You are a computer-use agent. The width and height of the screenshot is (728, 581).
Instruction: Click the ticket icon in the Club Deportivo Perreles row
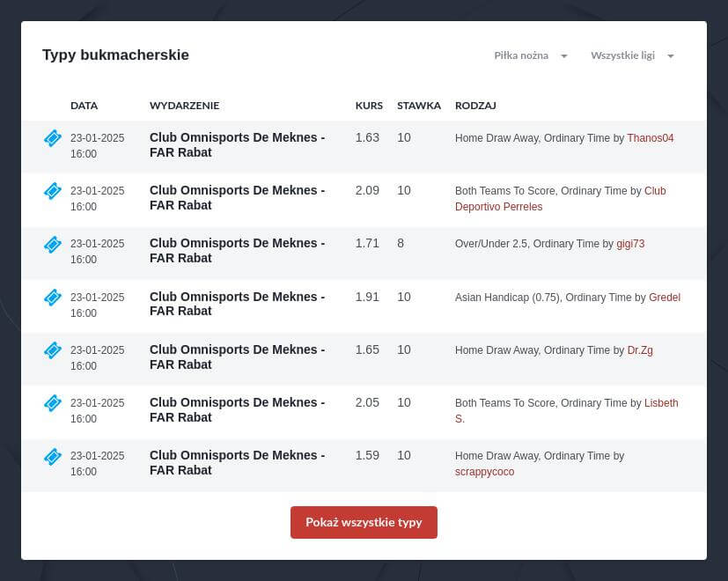(53, 191)
